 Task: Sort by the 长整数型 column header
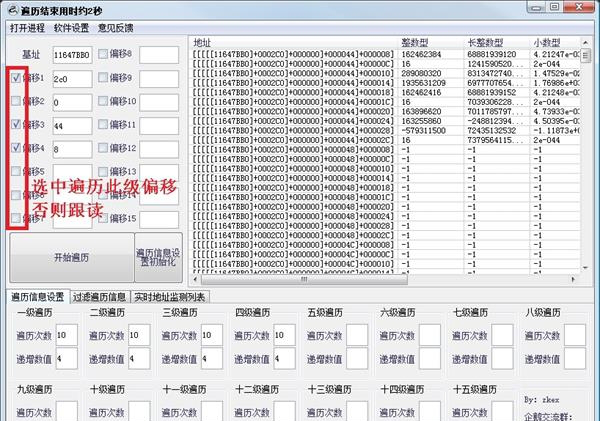click(x=497, y=43)
